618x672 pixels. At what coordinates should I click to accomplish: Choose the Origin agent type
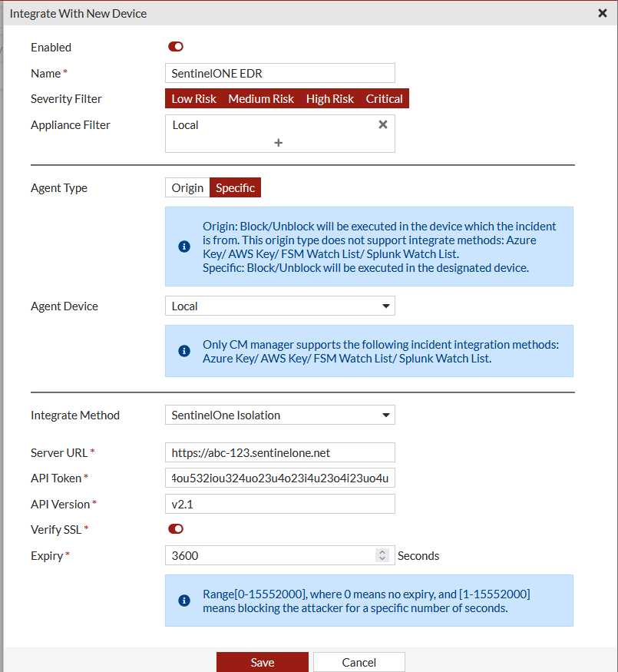[x=187, y=187]
